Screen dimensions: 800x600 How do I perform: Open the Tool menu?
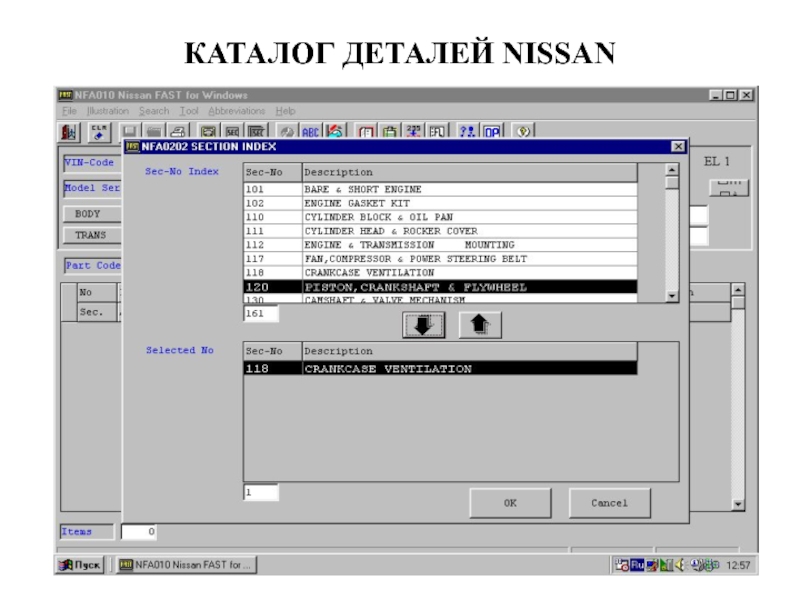(188, 111)
